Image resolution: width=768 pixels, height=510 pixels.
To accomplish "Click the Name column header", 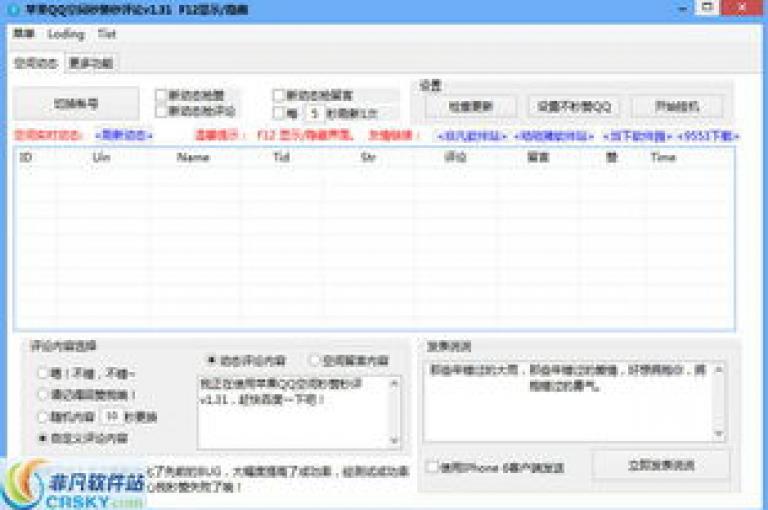I will pyautogui.click(x=193, y=157).
